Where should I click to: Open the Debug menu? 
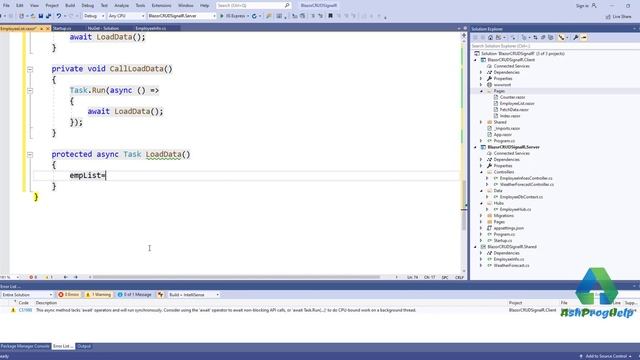(87, 6)
